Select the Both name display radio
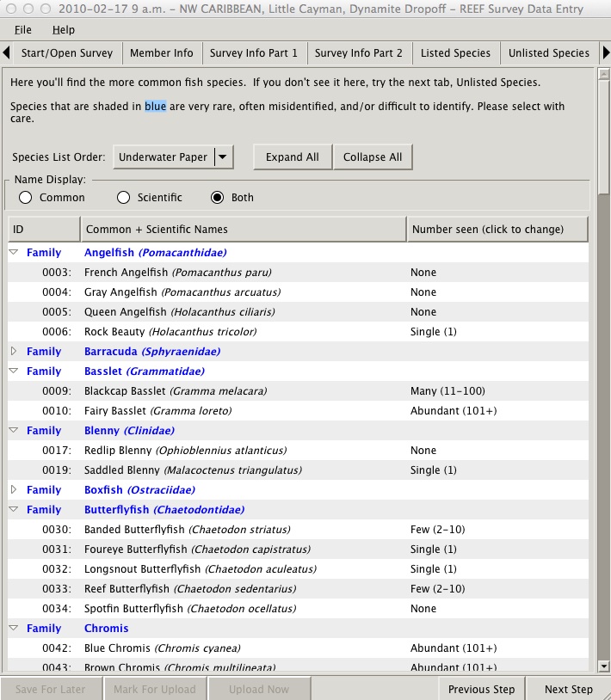The image size is (611, 700). coord(218,197)
